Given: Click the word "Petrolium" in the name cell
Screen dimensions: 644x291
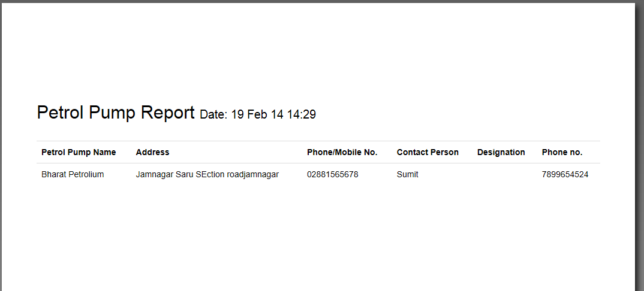Looking at the screenshot, I should [86, 174].
